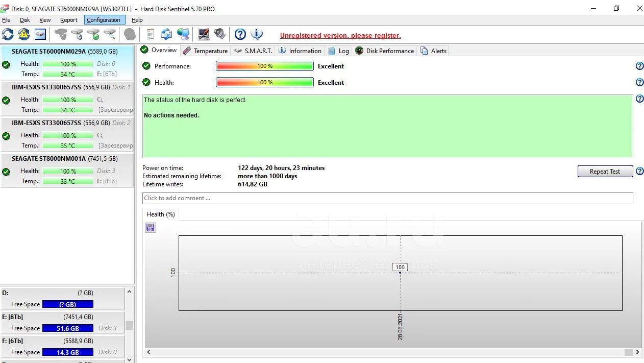Click the graph horizontal scrollbar thumb
This screenshot has height=363, width=644.
coord(629,352)
